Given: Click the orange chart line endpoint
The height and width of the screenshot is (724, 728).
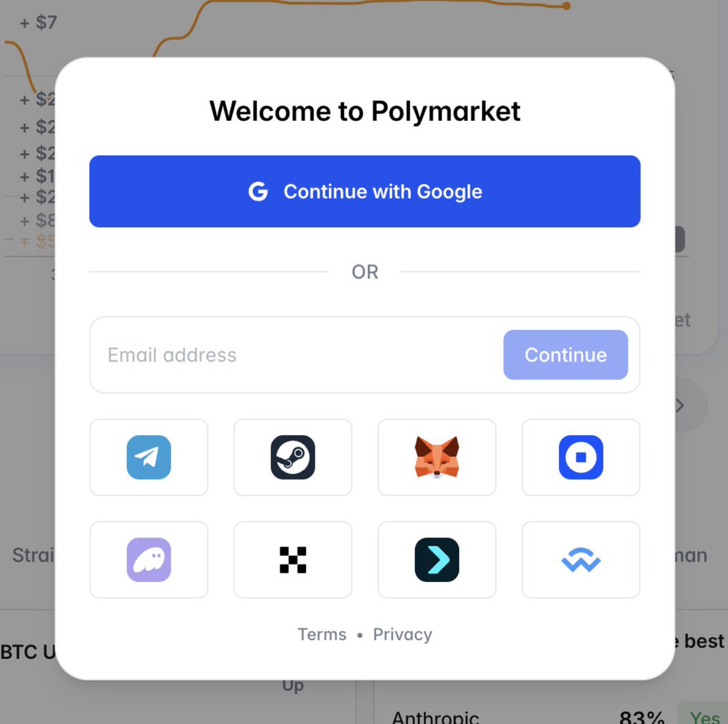Looking at the screenshot, I should (x=566, y=6).
